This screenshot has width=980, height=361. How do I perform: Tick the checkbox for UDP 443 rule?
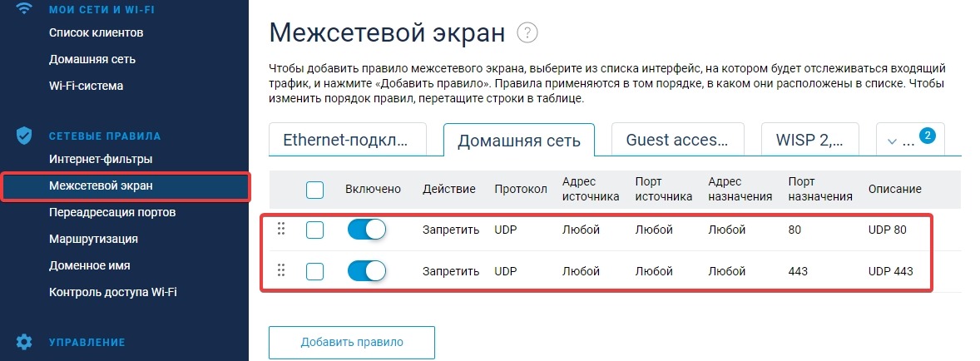click(x=314, y=270)
